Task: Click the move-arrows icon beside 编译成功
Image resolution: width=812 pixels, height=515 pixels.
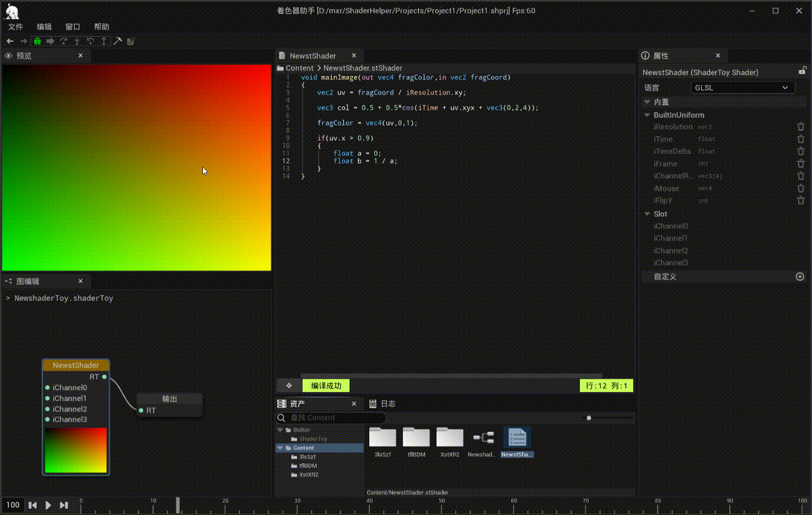Action: 289,386
